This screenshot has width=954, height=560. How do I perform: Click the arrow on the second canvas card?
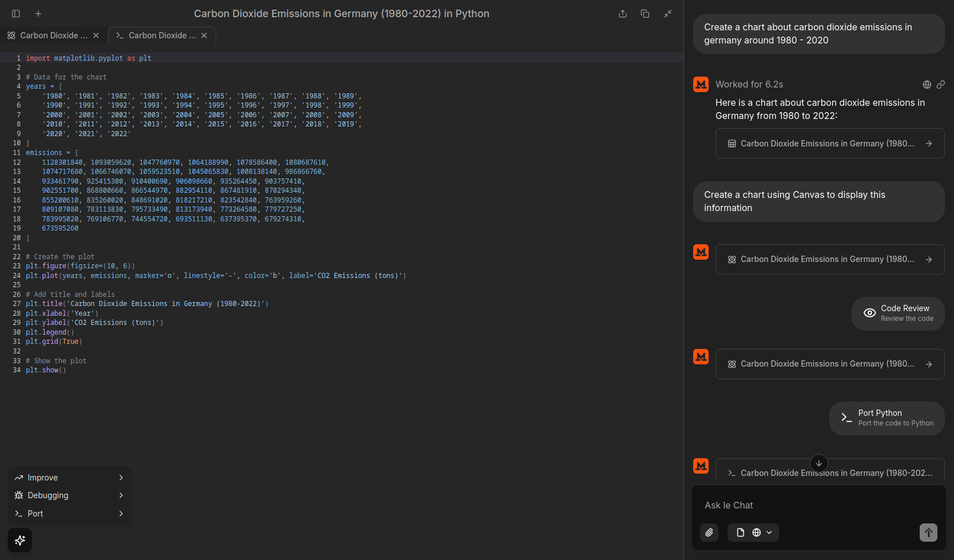(929, 260)
